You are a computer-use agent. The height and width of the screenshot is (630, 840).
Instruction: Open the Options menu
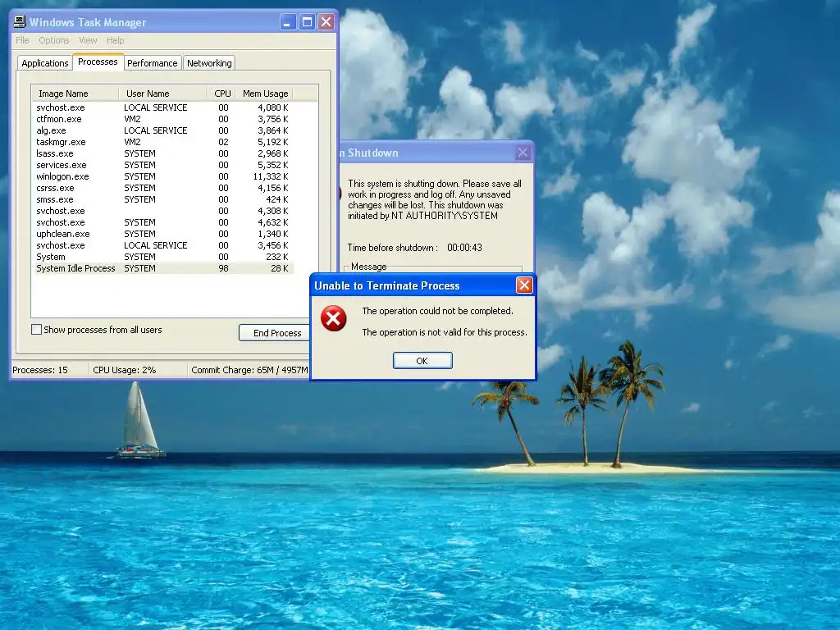click(53, 40)
